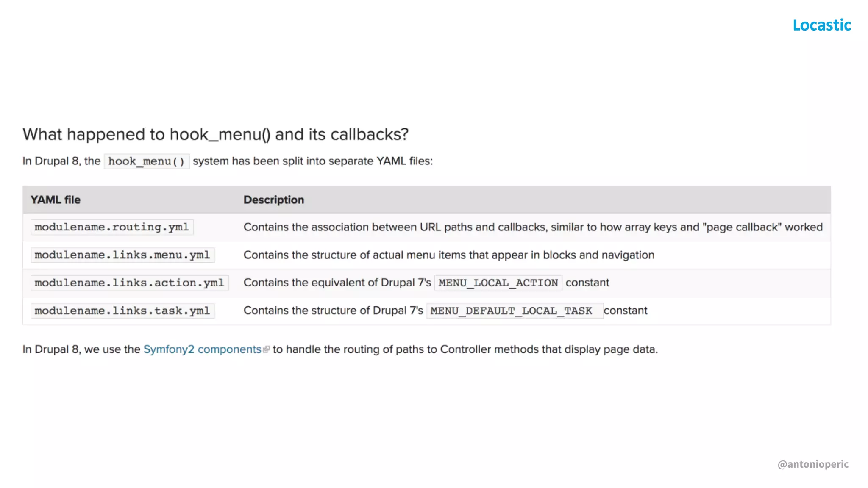Click the @antonioperic handle

coord(813,464)
